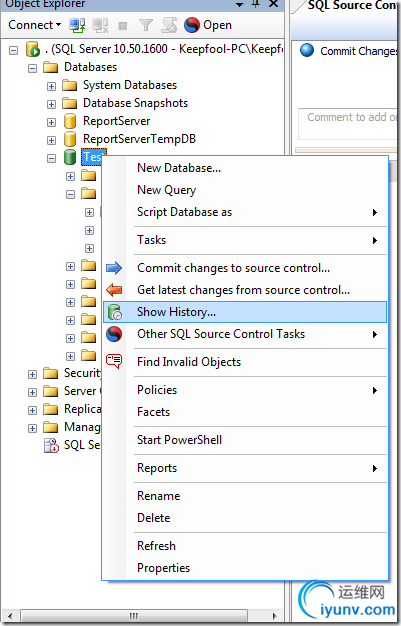
Task: Collapse the Databases folder node
Action: (32, 68)
